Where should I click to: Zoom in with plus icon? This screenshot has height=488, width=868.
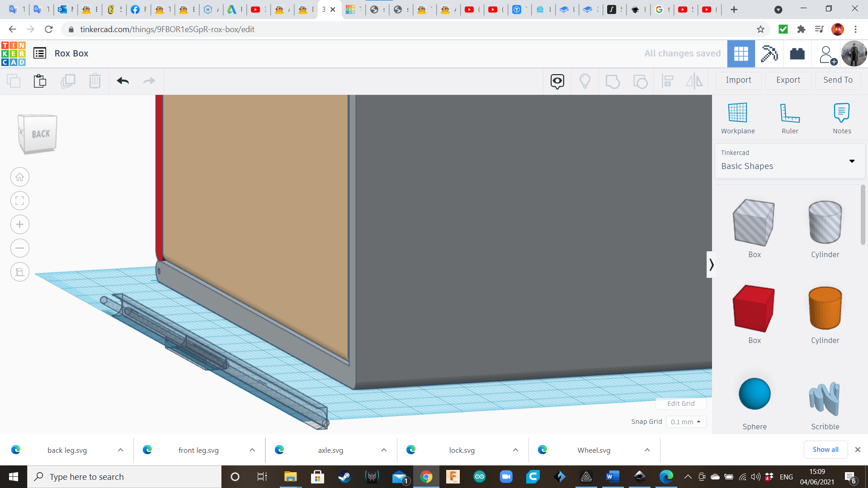point(20,225)
